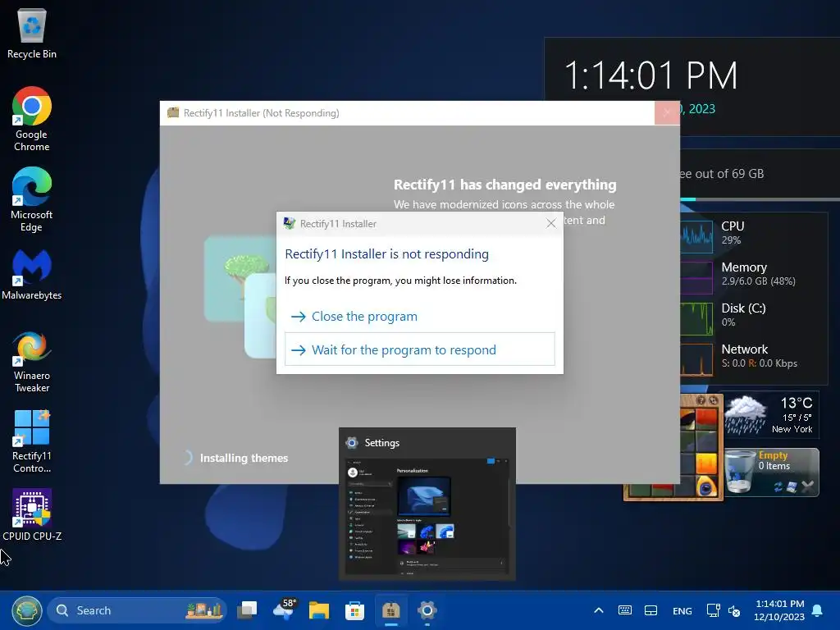Viewport: 840px width, 630px height.
Task: Click the New York weather gadget
Action: [770, 414]
